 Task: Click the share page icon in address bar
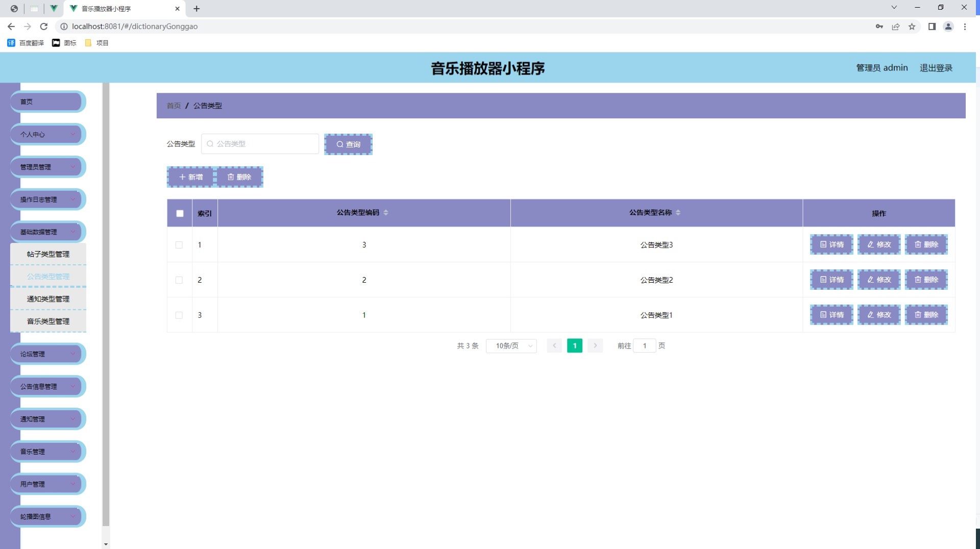(x=895, y=27)
